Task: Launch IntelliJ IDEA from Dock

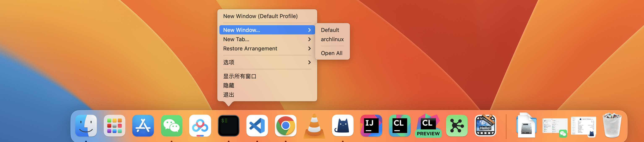Action: pos(371,126)
